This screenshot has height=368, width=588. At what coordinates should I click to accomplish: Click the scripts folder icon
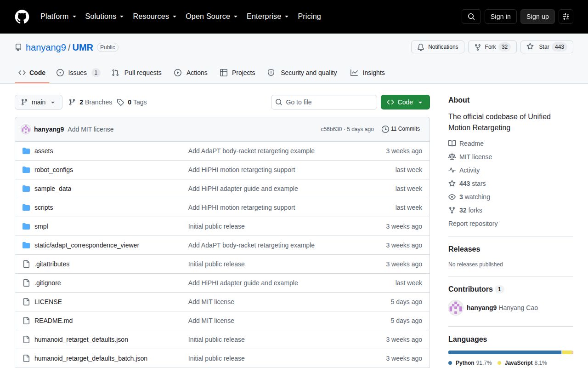click(x=26, y=207)
